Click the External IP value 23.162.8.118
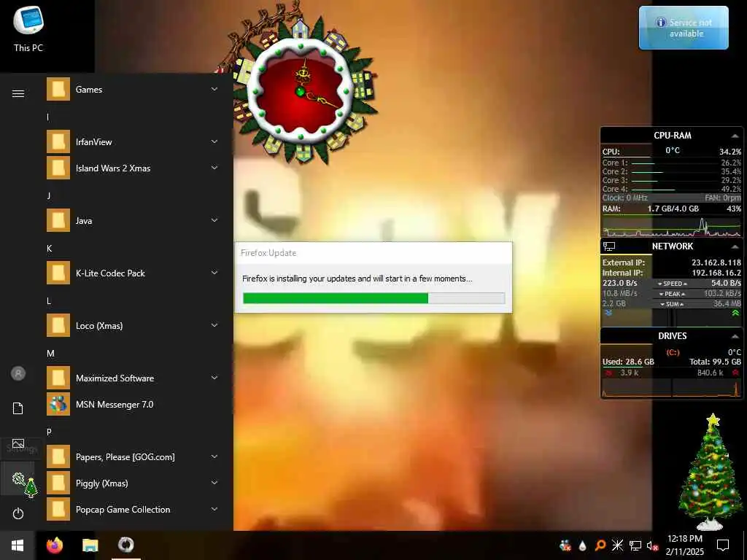 [716, 262]
